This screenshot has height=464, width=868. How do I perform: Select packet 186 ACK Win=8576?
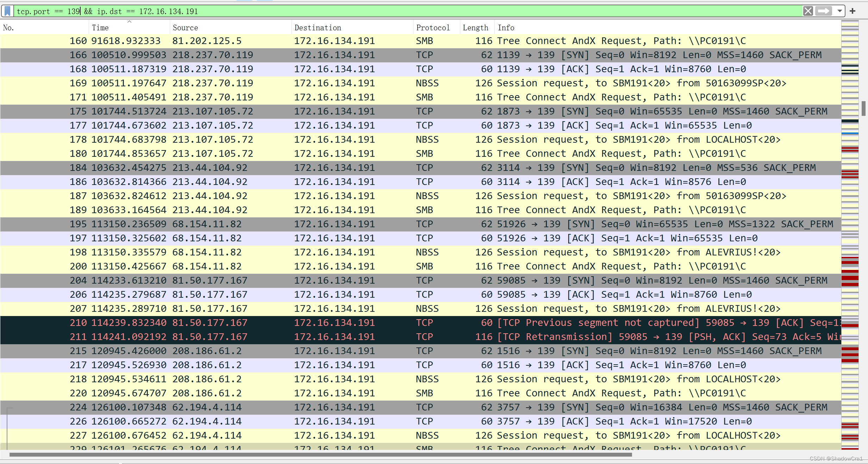click(x=420, y=182)
